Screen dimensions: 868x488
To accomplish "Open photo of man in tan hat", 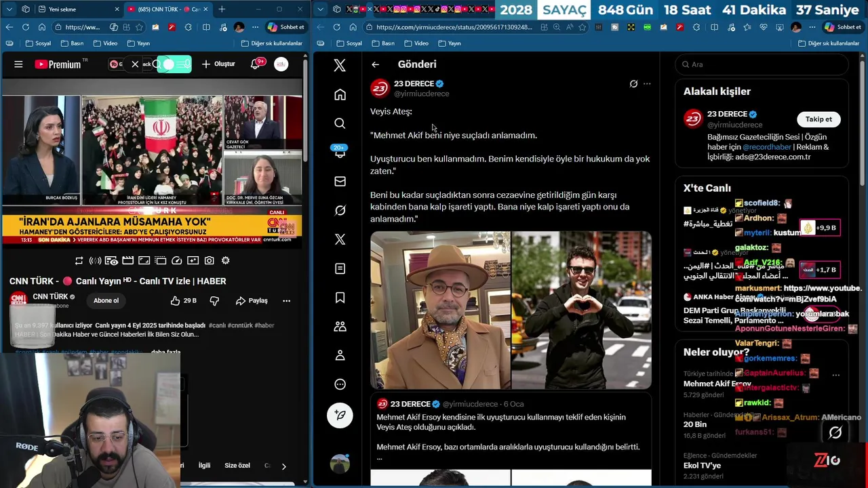I will click(x=440, y=310).
